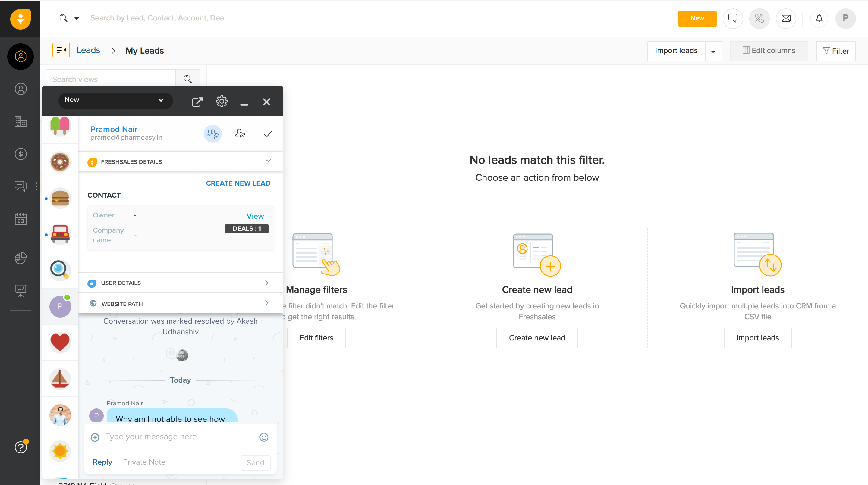
Task: Expand the Import leads dropdown arrow
Action: point(713,51)
